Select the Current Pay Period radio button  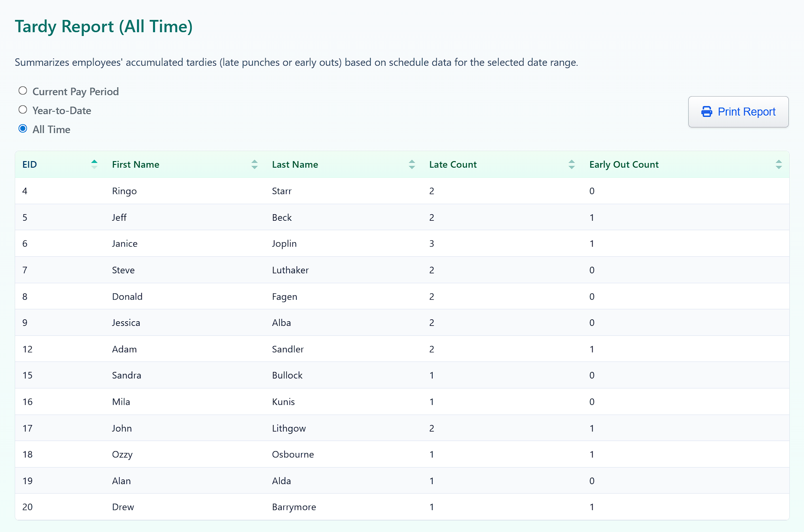click(x=23, y=91)
